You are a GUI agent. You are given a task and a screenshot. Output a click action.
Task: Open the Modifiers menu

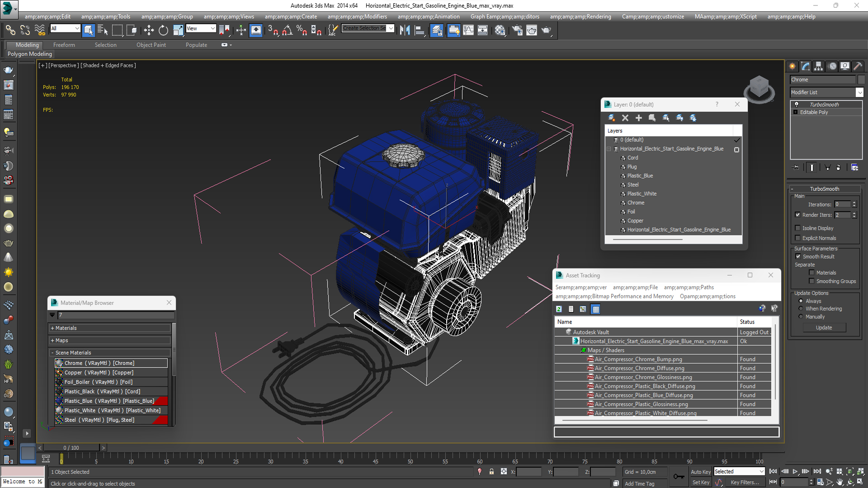click(x=357, y=17)
